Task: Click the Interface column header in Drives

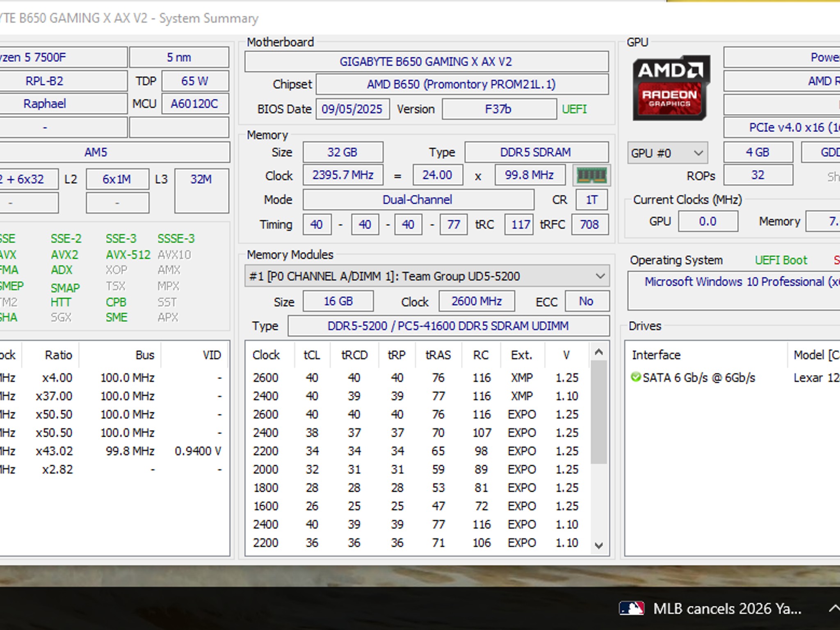Action: (x=707, y=355)
